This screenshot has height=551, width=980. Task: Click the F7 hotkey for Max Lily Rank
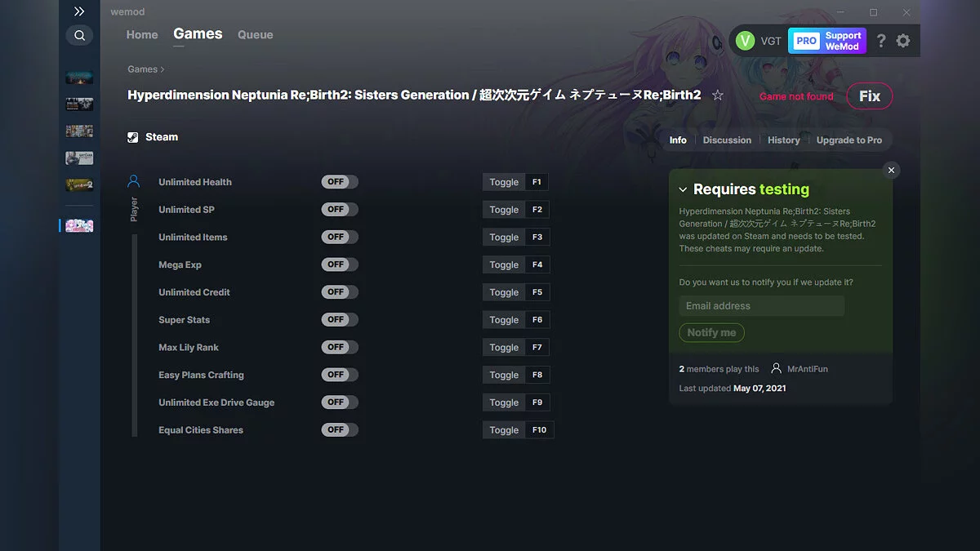pyautogui.click(x=537, y=347)
